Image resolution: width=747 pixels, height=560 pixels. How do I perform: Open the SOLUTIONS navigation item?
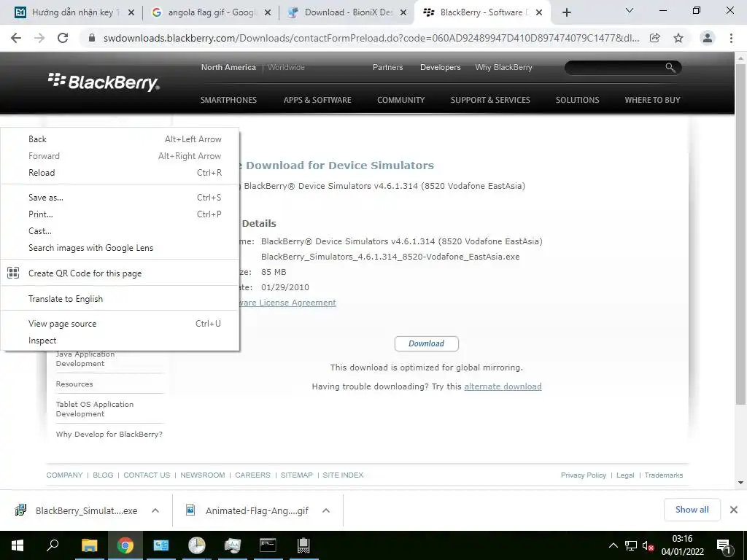578,100
